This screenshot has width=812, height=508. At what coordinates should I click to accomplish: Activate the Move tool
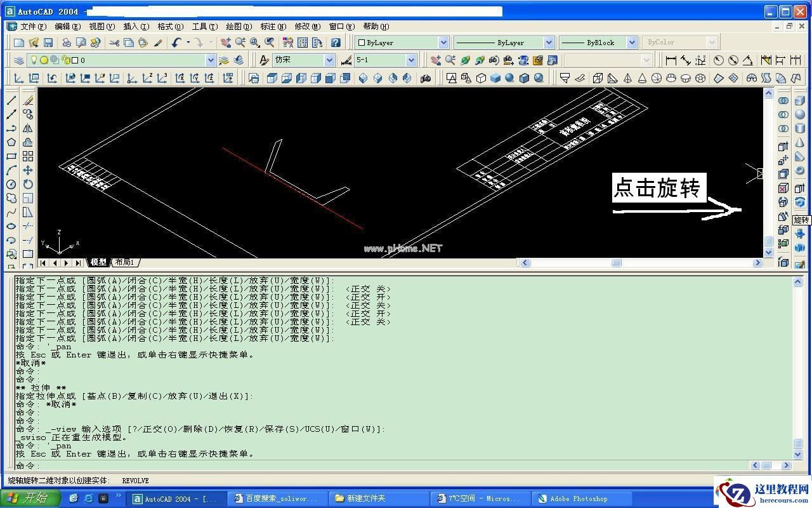pyautogui.click(x=28, y=170)
